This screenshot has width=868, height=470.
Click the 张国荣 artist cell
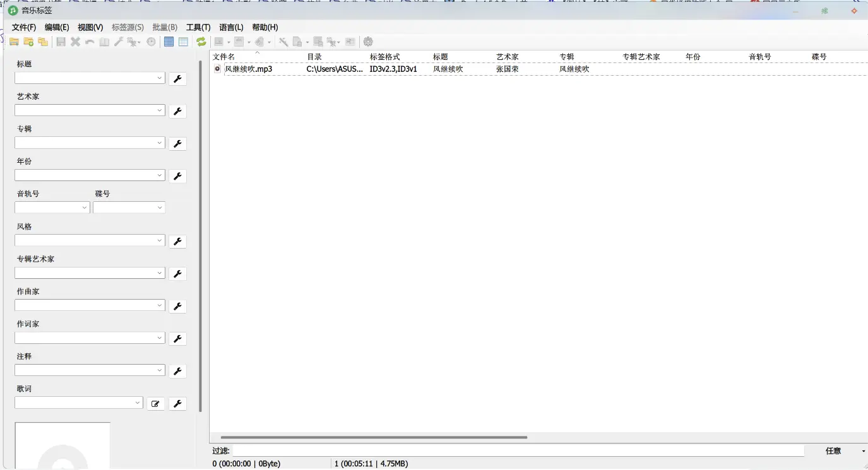coord(508,69)
